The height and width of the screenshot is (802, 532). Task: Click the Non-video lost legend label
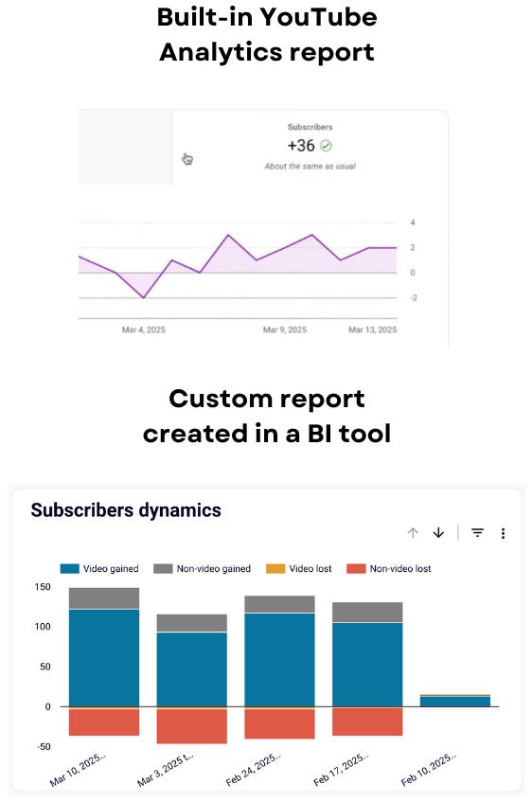click(400, 569)
